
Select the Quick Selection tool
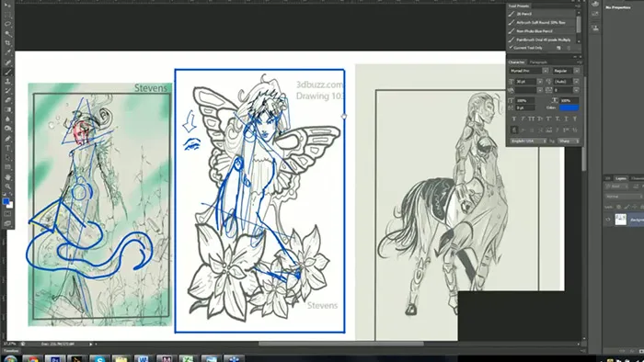click(7, 34)
